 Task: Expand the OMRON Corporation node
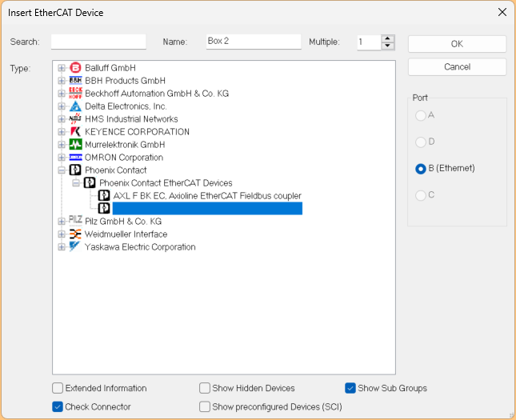[x=62, y=158]
